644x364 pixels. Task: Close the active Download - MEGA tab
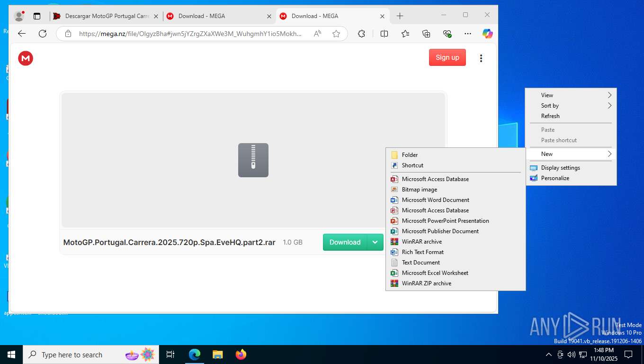[x=382, y=16]
